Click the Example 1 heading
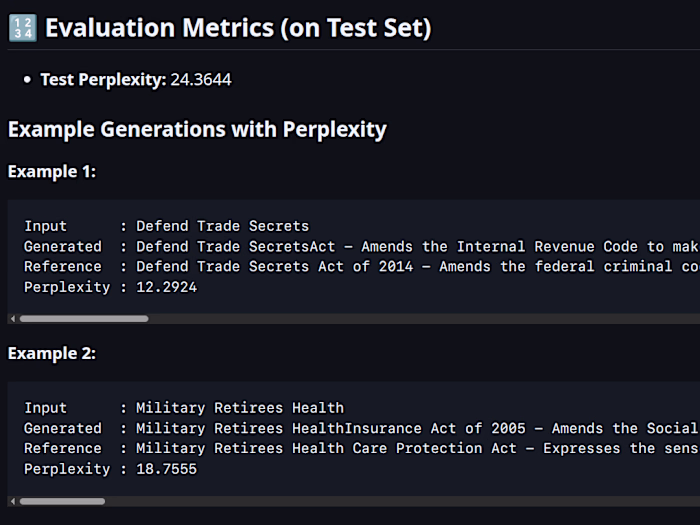The height and width of the screenshot is (525, 700). pos(52,171)
